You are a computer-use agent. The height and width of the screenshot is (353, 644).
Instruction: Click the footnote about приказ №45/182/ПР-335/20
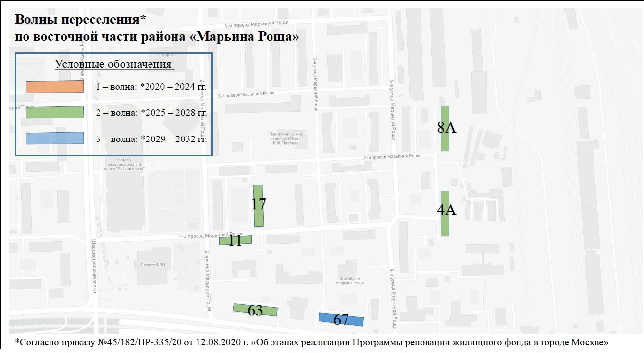pyautogui.click(x=312, y=341)
